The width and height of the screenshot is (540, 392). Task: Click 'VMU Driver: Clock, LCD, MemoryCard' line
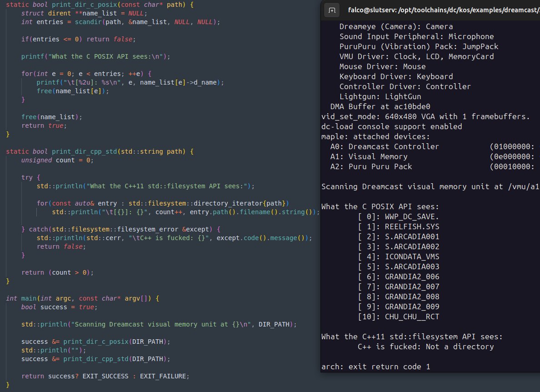click(x=416, y=56)
